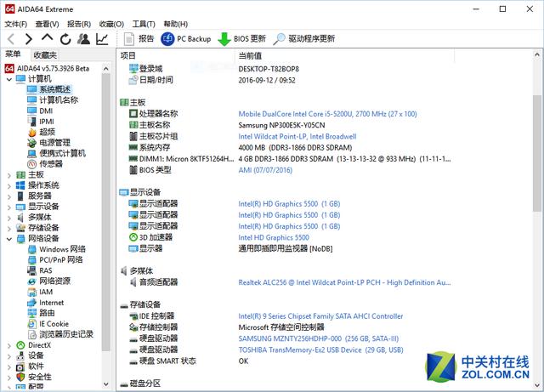The width and height of the screenshot is (544, 392).
Task: Click the right panel scroll up arrow
Action: pyautogui.click(x=536, y=54)
